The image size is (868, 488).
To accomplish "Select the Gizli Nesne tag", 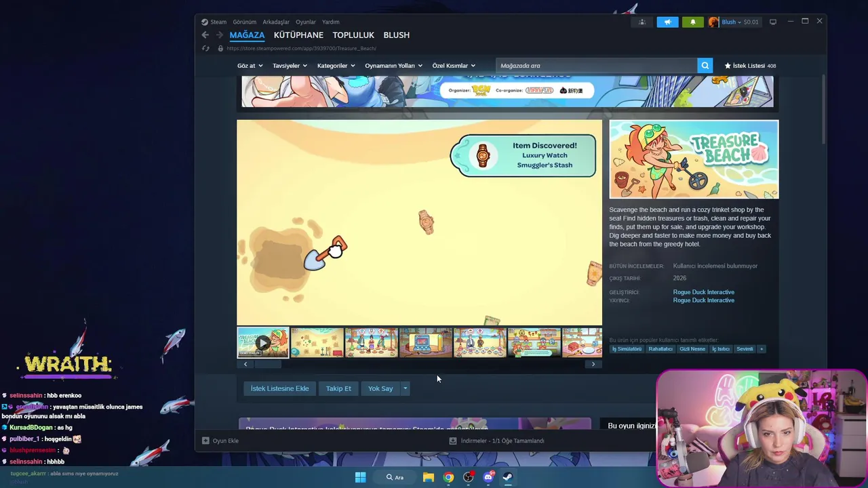I will [692, 349].
